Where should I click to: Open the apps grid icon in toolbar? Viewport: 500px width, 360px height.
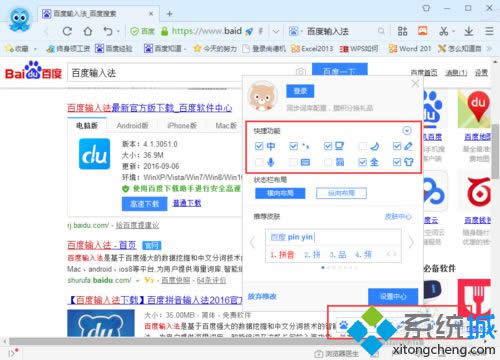pyautogui.click(x=402, y=31)
